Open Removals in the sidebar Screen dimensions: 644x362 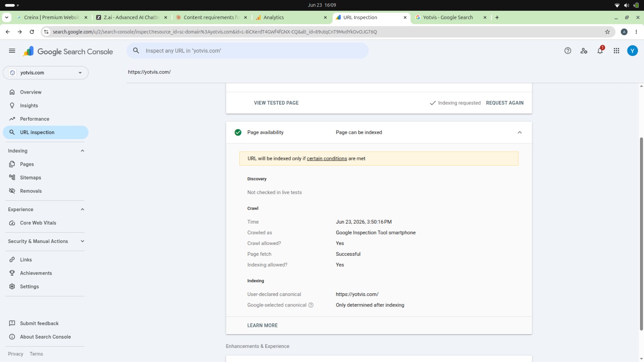(x=45, y=191)
